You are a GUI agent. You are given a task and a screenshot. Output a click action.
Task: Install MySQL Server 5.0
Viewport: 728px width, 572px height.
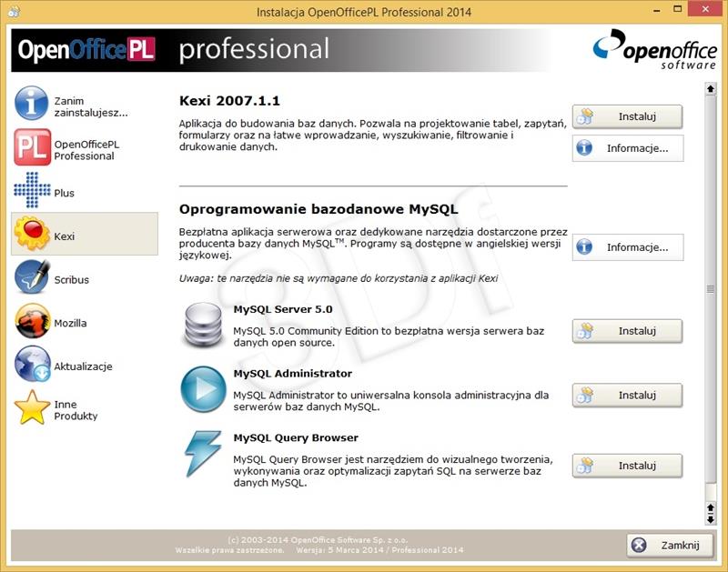coord(627,331)
